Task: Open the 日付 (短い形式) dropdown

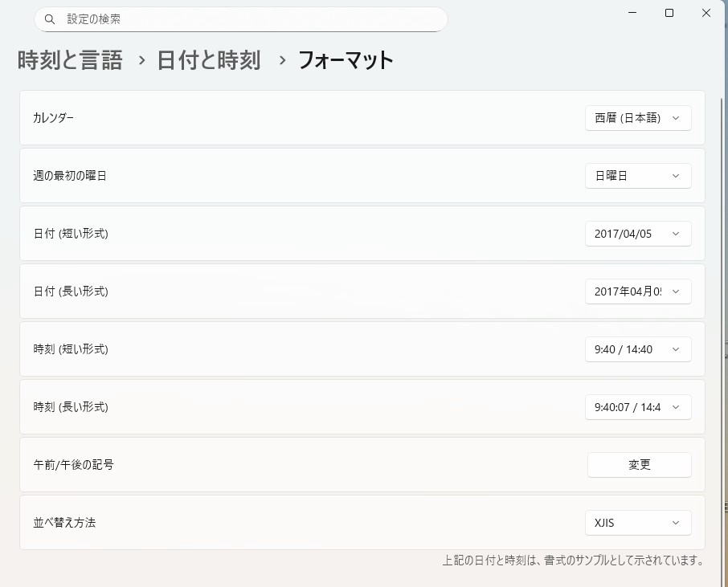Action: pos(638,234)
